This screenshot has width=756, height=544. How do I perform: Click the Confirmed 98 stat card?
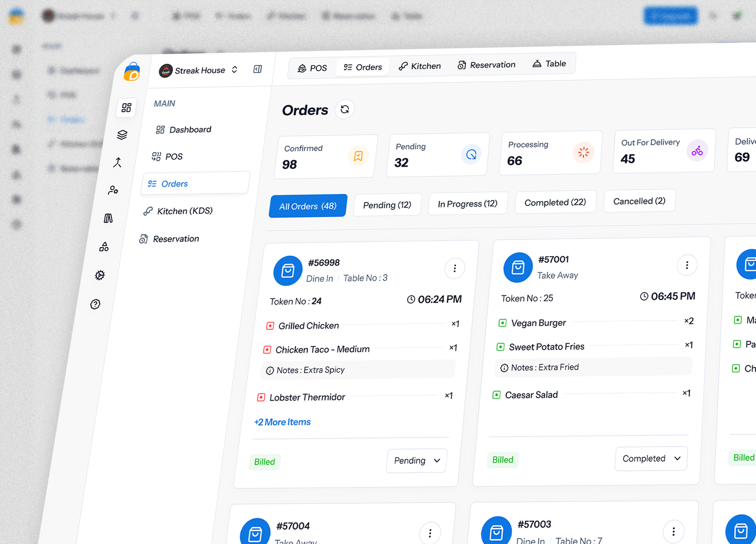pyautogui.click(x=325, y=157)
